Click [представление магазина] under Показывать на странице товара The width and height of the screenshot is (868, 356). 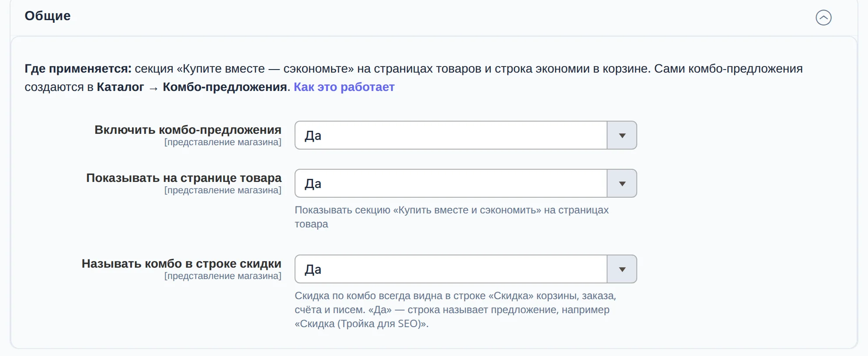pyautogui.click(x=223, y=190)
